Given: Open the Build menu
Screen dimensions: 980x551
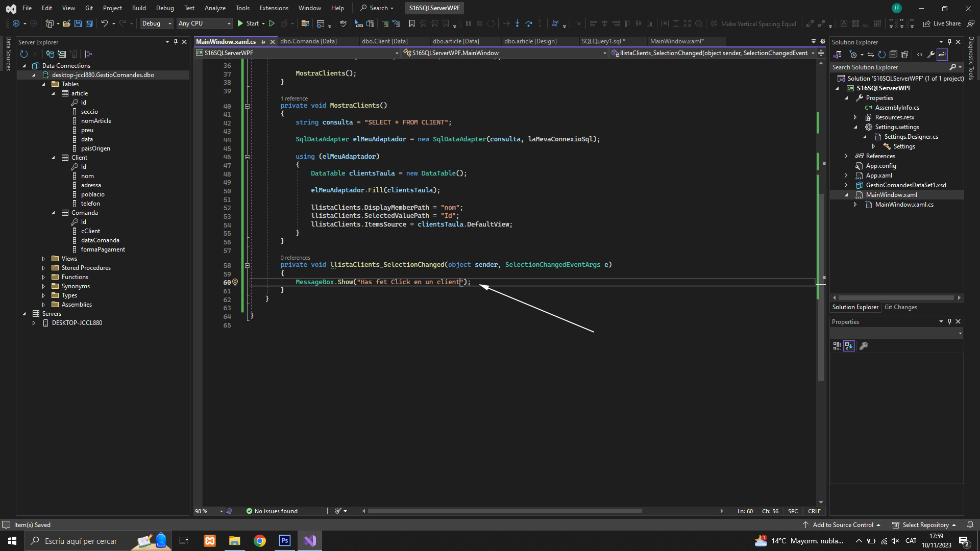Looking at the screenshot, I should (x=138, y=8).
